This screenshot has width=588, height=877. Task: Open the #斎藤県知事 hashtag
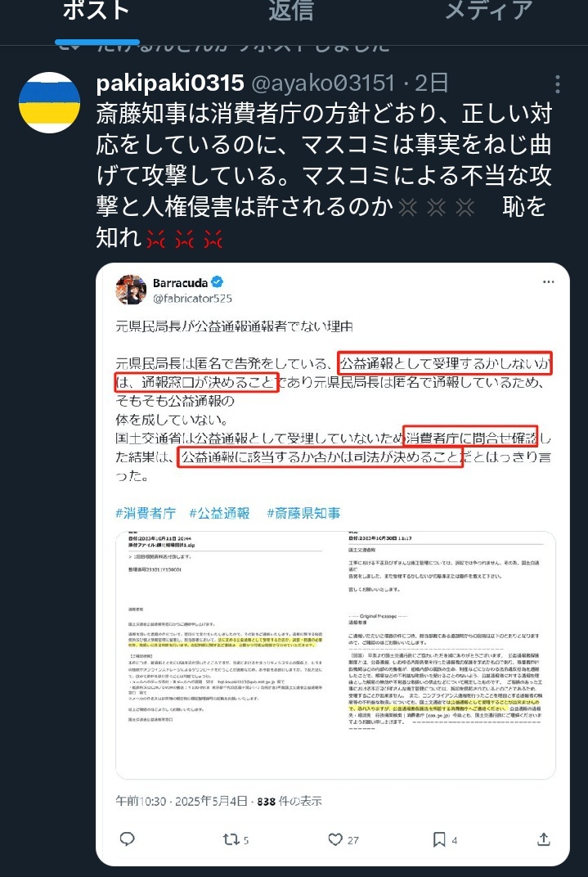303,513
